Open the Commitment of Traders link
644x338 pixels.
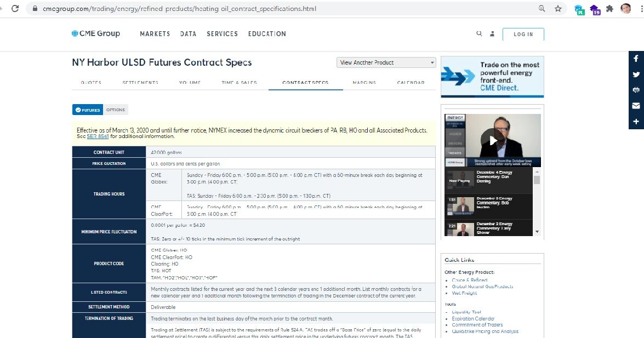coord(477,325)
